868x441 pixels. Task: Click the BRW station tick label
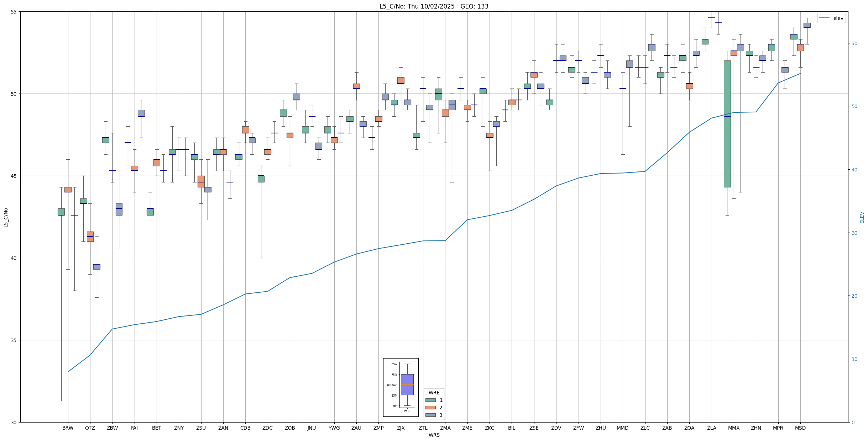(x=68, y=428)
